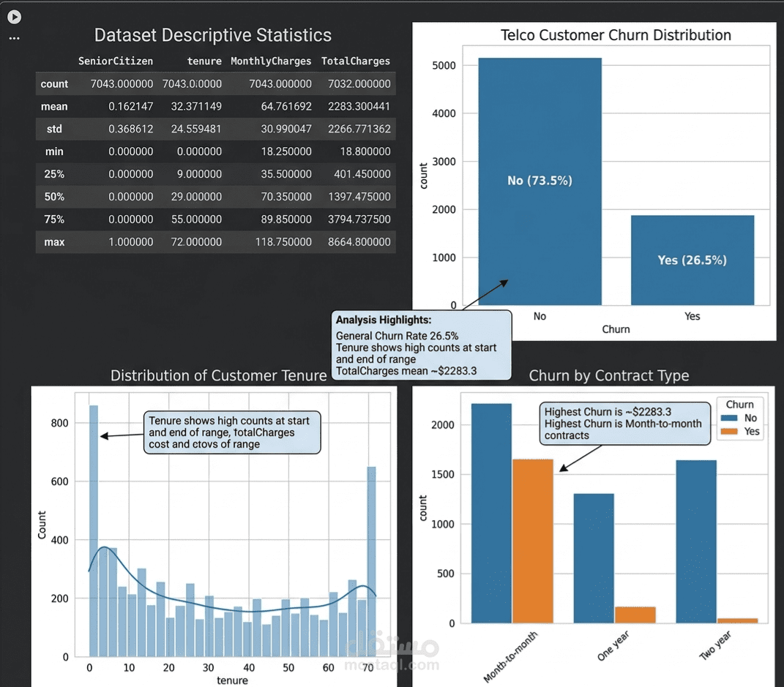
Task: Run the notebook cell with the play button
Action: click(15, 17)
